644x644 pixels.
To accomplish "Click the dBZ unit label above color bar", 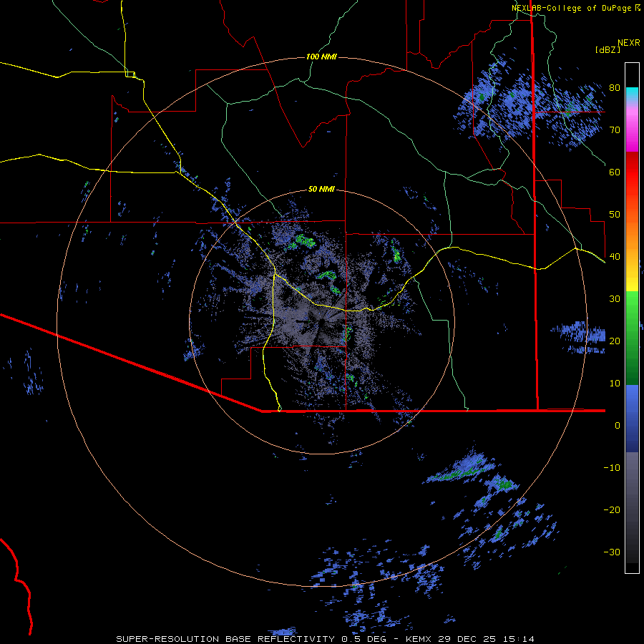I will [x=608, y=49].
